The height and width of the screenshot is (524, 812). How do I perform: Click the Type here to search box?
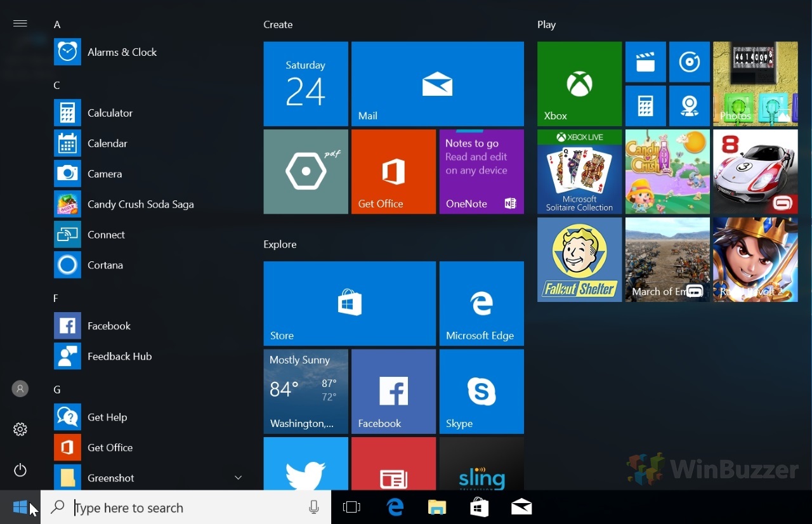[x=186, y=508]
